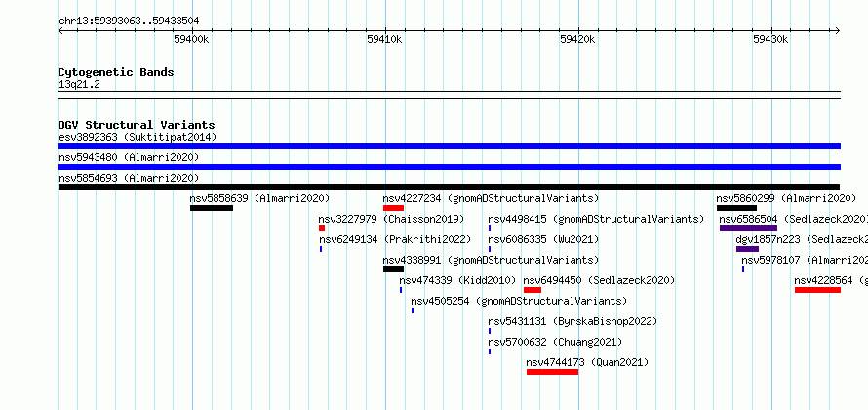Click the 59430k ruler tick label
868x410 pixels.
(770, 39)
